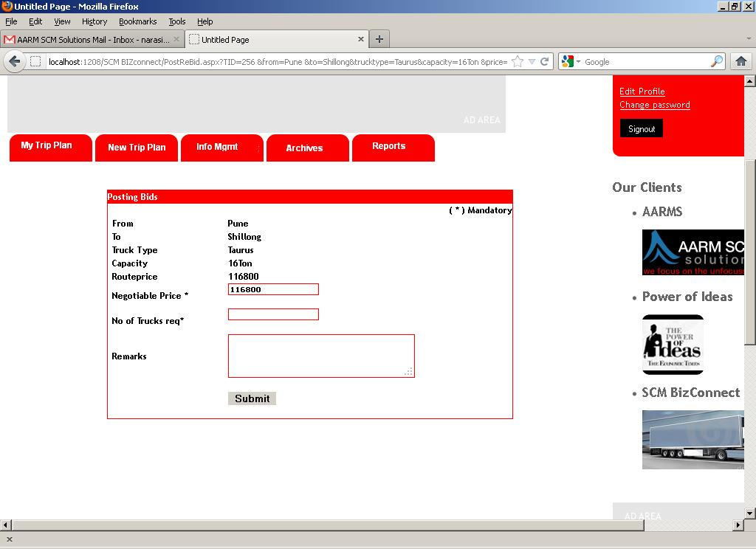Click inside the Remarks text area
This screenshot has height=549, width=756.
coord(321,356)
